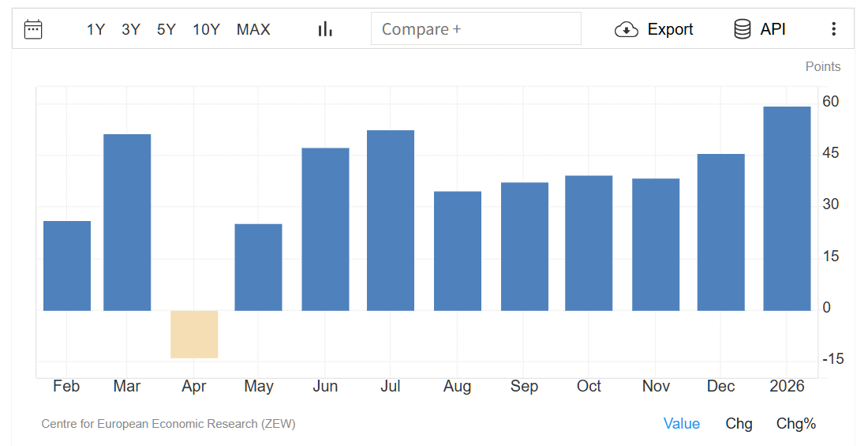The image size is (868, 446).
Task: Click the Compare input field
Action: (x=476, y=29)
